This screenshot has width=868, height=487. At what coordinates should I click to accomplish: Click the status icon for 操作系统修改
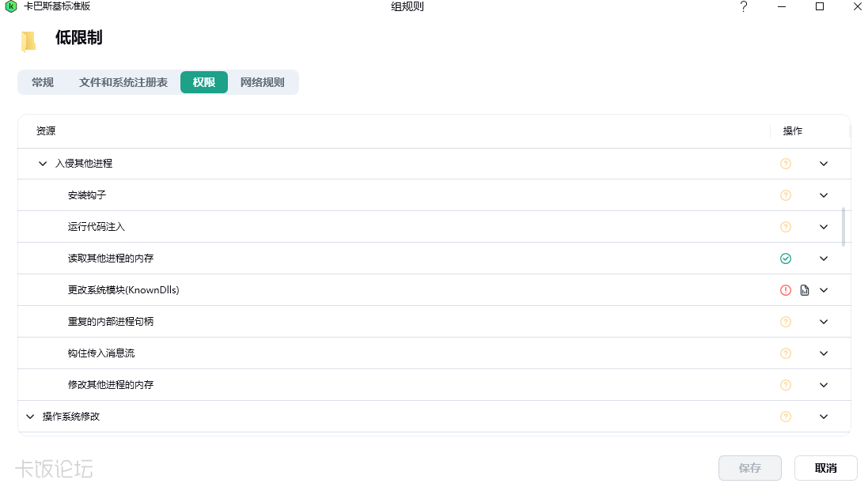(x=786, y=417)
